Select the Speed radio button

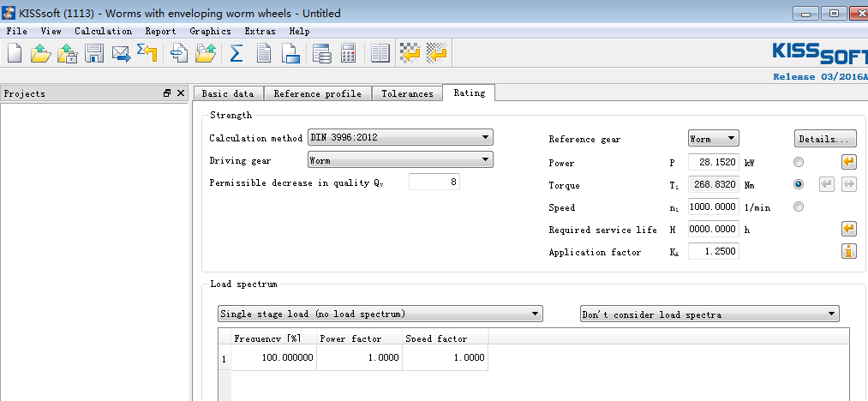click(799, 206)
